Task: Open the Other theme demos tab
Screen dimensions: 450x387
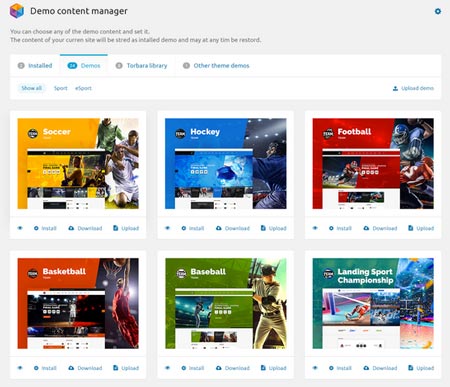Action: (216, 66)
